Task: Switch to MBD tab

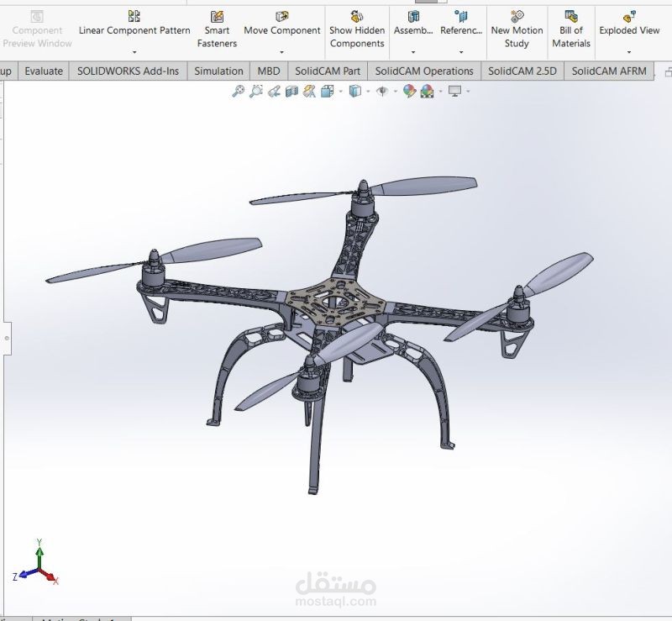Action: pos(269,71)
